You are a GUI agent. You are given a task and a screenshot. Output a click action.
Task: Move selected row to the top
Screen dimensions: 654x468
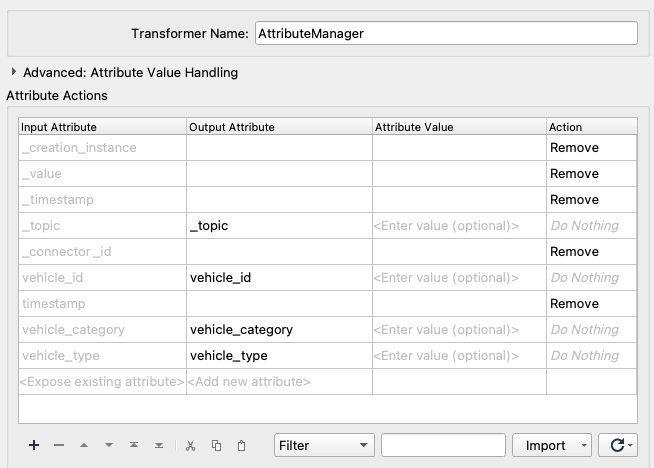click(134, 445)
